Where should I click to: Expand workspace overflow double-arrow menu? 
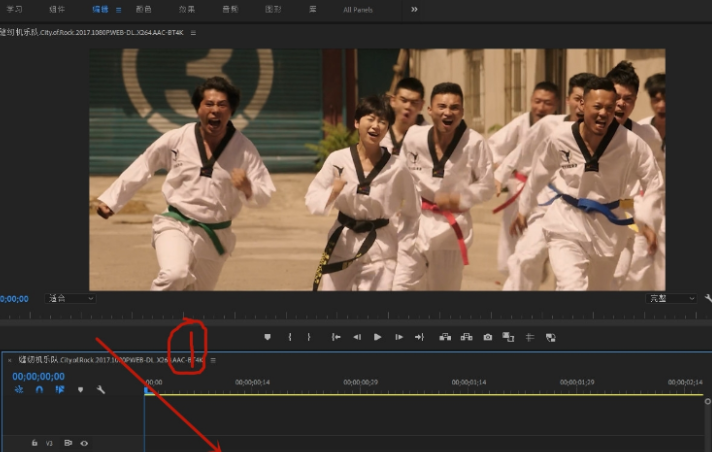[x=414, y=9]
